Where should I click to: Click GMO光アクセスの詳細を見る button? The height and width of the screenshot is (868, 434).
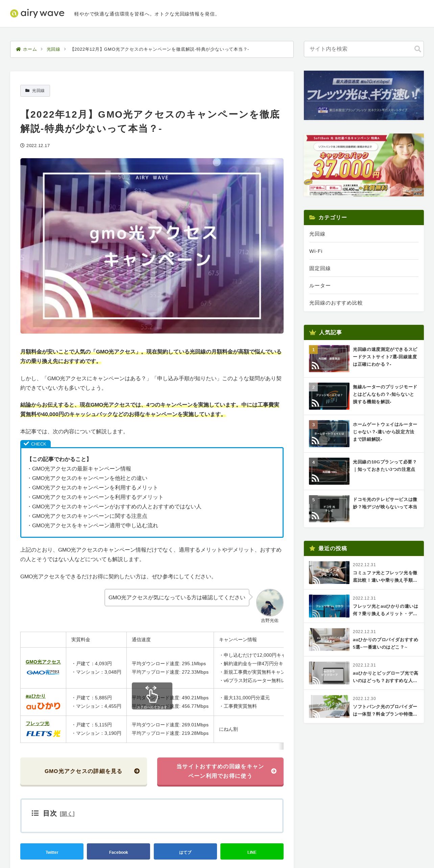[83, 771]
